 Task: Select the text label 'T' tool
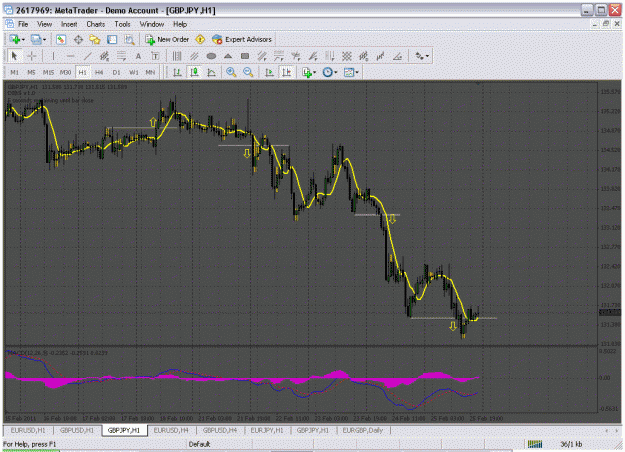155,56
